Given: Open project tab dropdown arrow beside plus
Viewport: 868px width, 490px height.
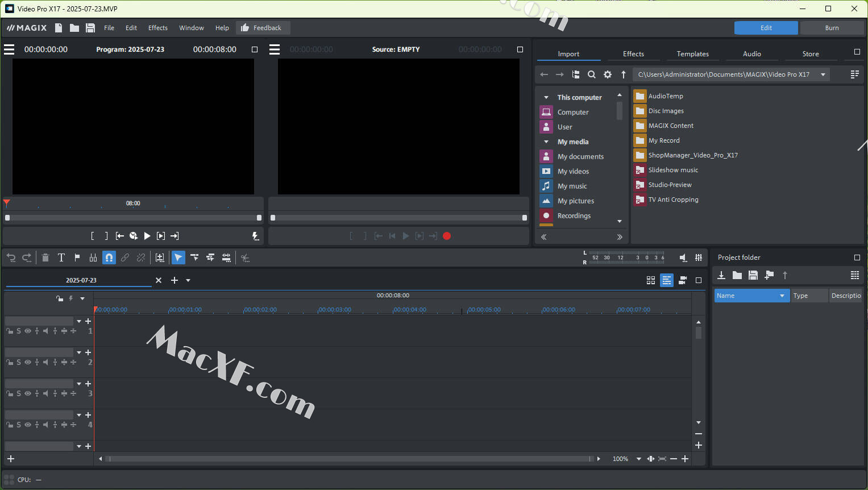Looking at the screenshot, I should click(188, 280).
